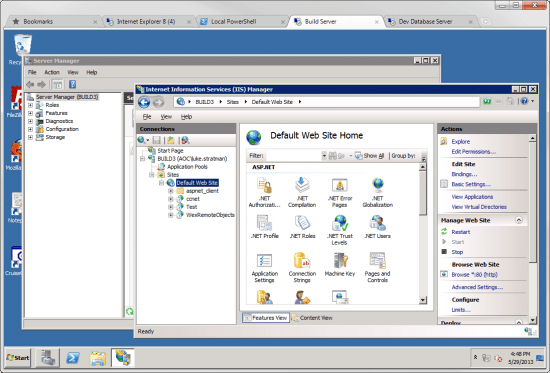Open IIS Manager Help menu
550x373 pixels.
[x=186, y=116]
